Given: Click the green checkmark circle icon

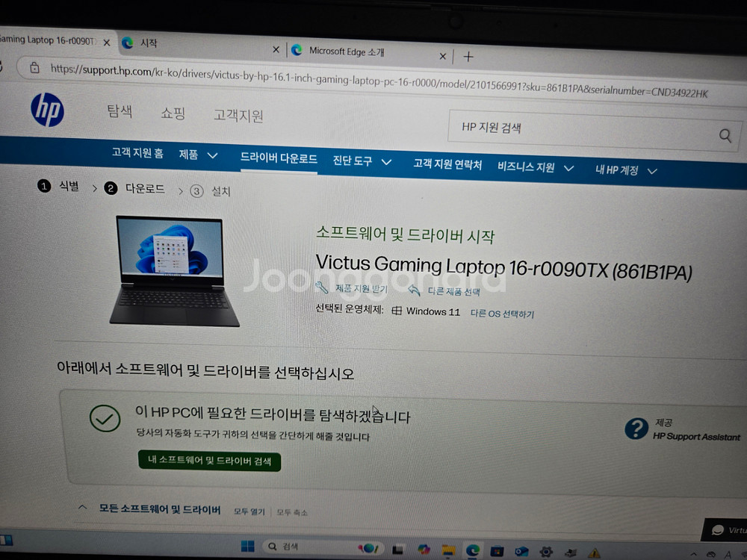Looking at the screenshot, I should [105, 419].
